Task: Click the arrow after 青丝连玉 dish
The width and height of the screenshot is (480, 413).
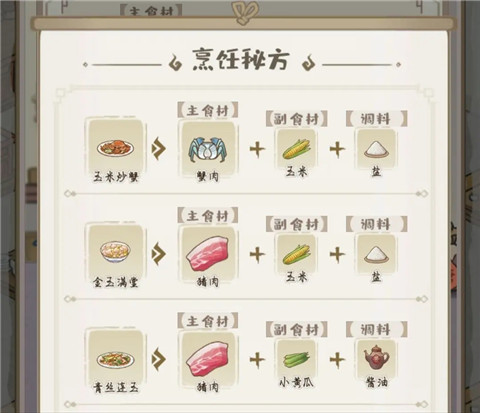Action: [159, 359]
